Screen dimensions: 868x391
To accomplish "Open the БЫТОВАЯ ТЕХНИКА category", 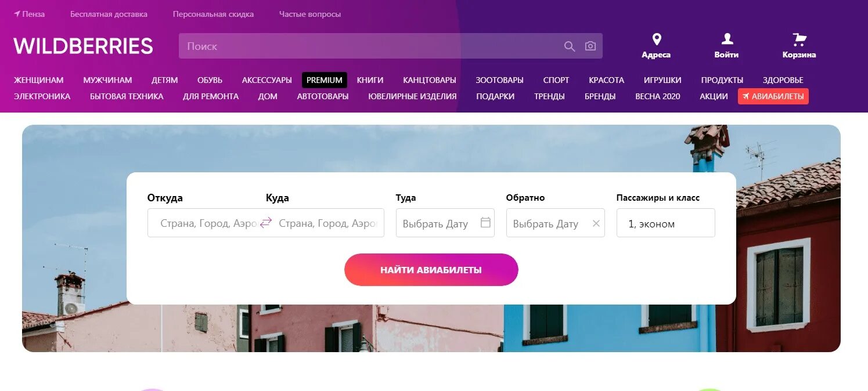I will click(x=127, y=96).
